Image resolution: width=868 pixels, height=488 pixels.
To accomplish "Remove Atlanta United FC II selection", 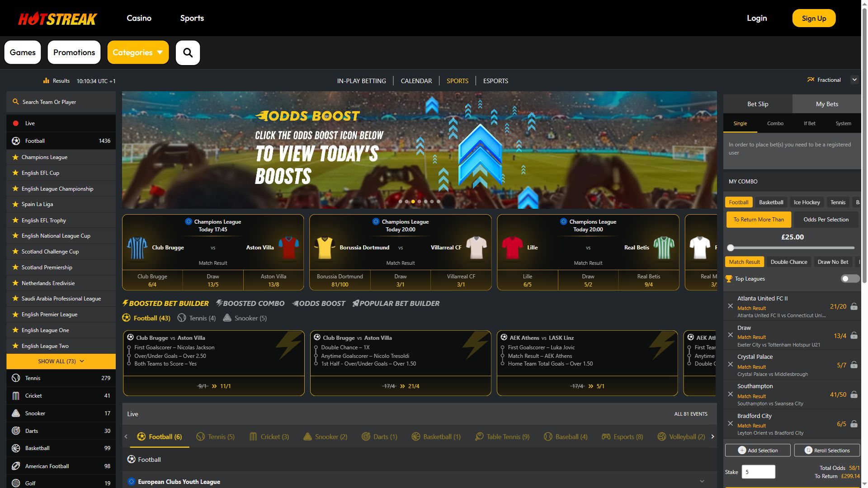I will (730, 306).
